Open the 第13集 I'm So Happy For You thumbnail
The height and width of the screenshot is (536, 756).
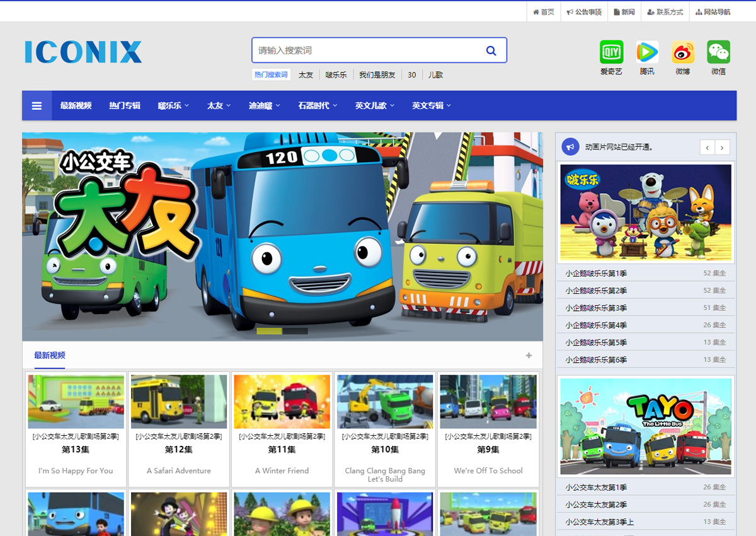click(76, 402)
